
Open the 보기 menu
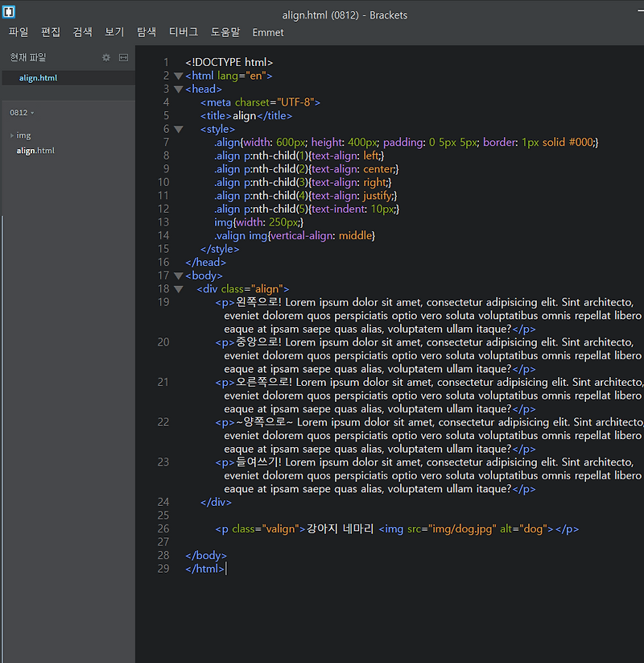tap(114, 32)
